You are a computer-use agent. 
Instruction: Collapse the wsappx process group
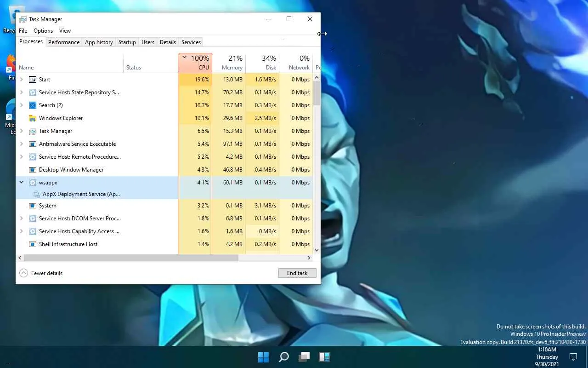point(21,183)
